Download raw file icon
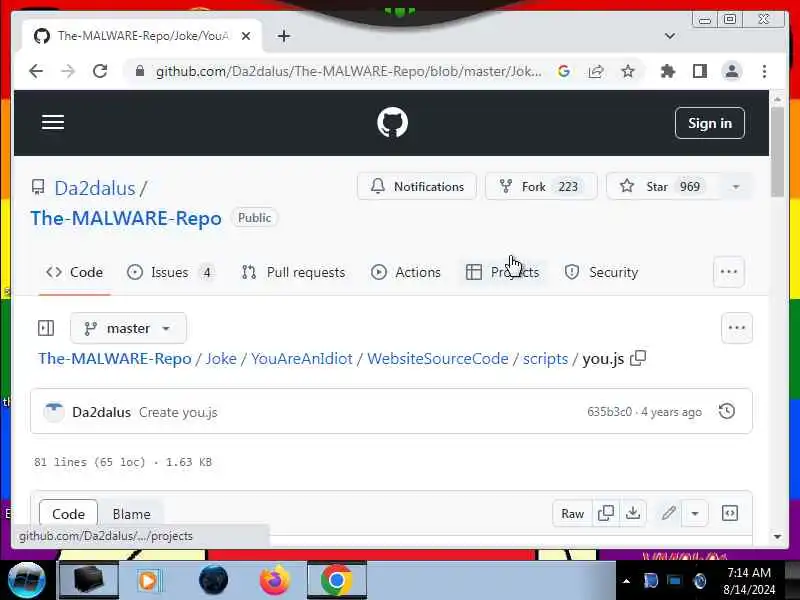 (x=633, y=513)
